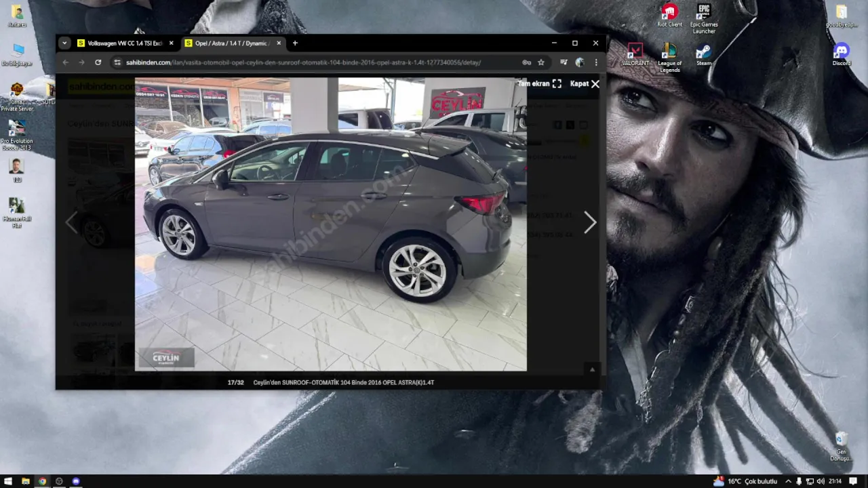Screen dimensions: 868x488
Task: Open a new browser tab
Action: (295, 43)
